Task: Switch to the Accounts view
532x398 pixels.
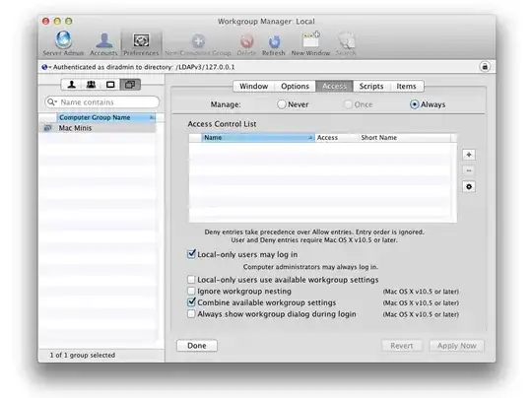Action: (103, 43)
